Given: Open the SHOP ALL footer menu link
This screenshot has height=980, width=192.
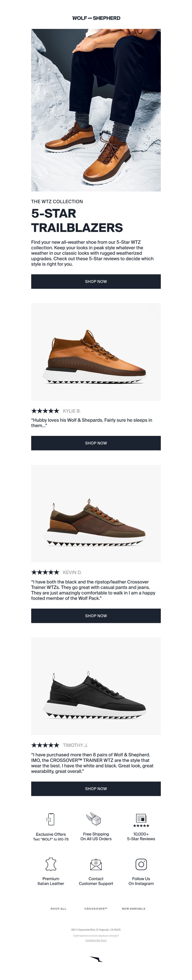Looking at the screenshot, I should (x=58, y=908).
